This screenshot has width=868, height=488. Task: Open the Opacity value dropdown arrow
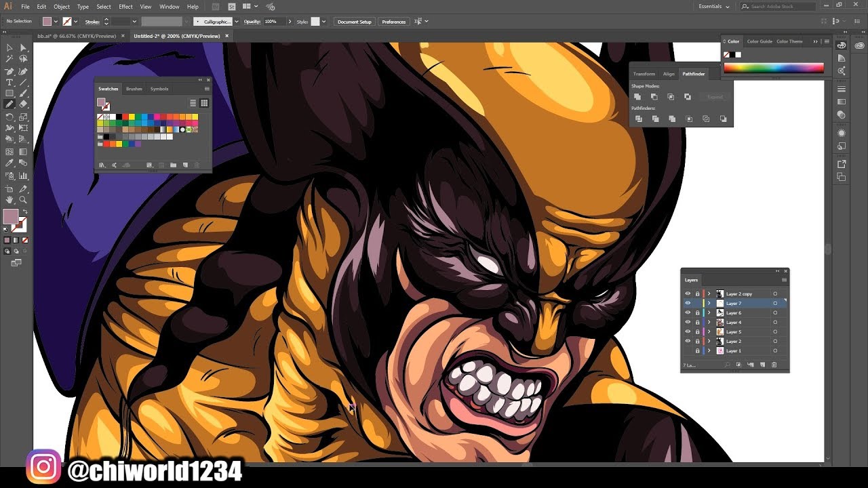pos(290,22)
